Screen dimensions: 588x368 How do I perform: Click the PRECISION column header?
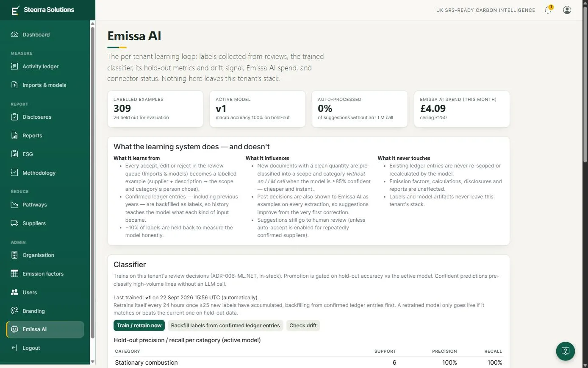(x=444, y=351)
